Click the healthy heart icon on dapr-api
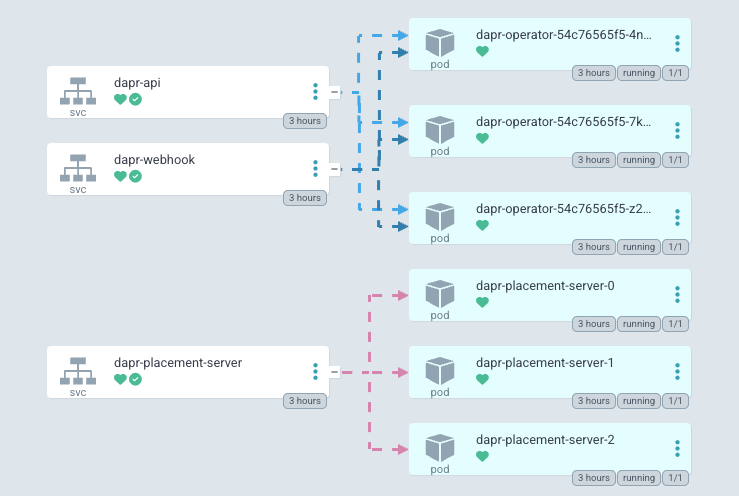 (x=120, y=100)
